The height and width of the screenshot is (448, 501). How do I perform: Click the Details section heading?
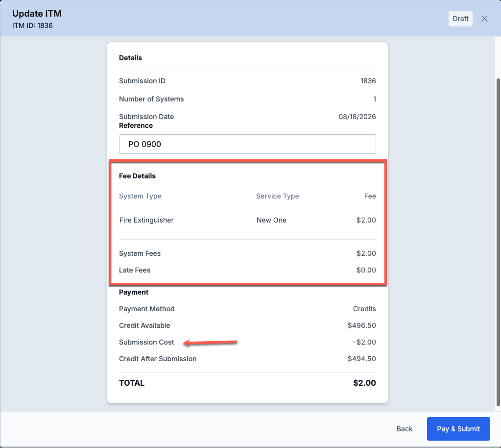click(x=130, y=58)
